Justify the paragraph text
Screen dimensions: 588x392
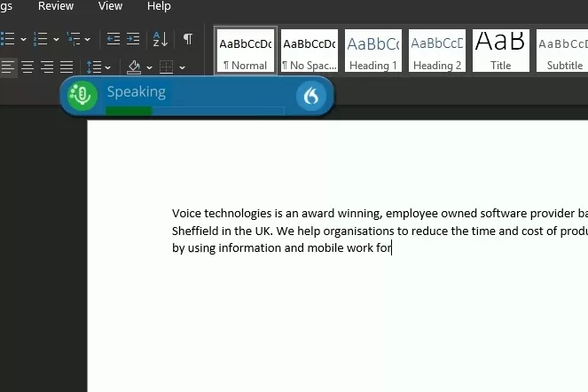click(67, 67)
